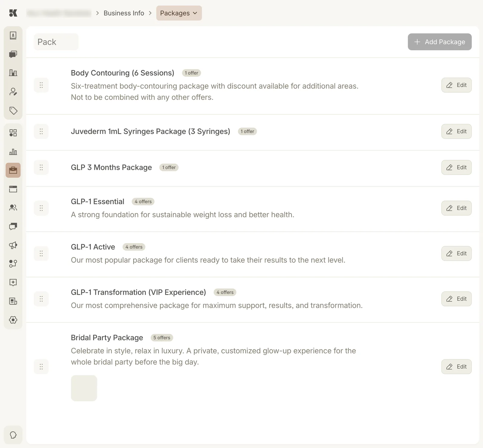Open the chat bubbles sidebar icon

(13, 54)
